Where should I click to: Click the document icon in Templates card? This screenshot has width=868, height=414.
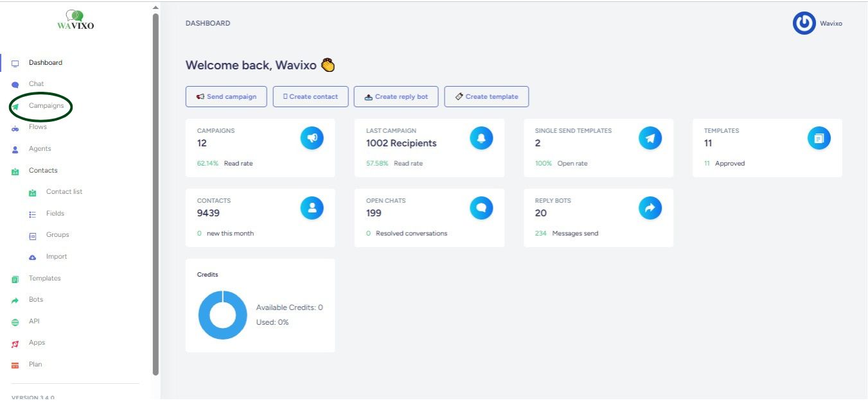pyautogui.click(x=819, y=138)
